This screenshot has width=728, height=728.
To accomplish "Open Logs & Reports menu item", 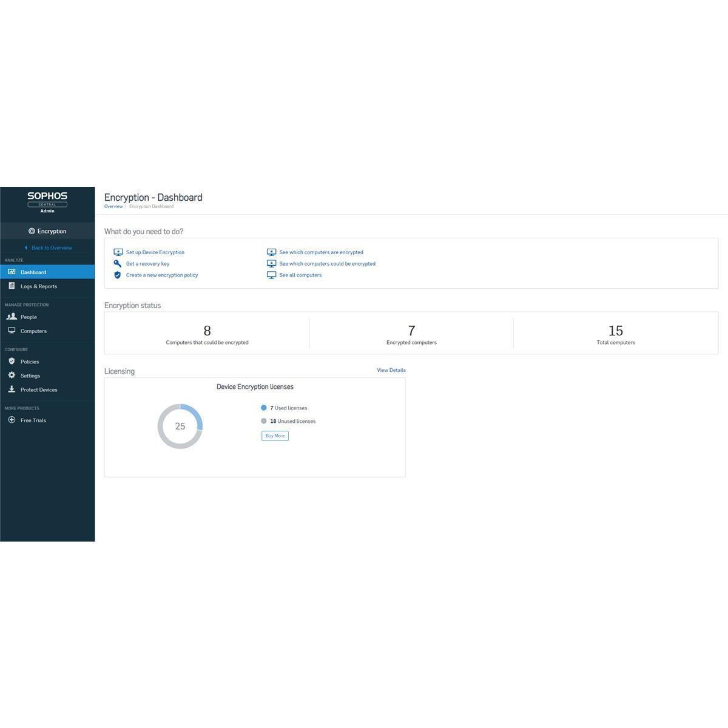I will (x=39, y=286).
